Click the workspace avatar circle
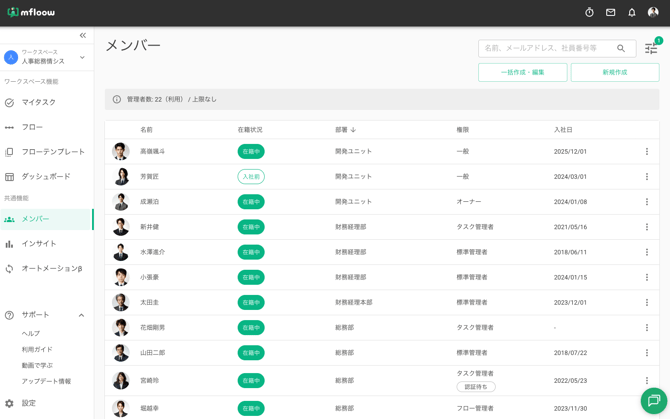The image size is (670, 419). [x=11, y=57]
